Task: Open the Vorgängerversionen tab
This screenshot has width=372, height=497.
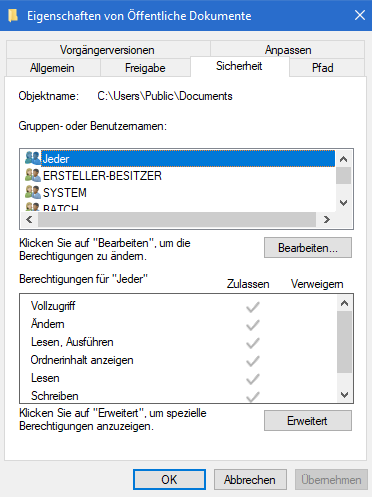Action: point(107,50)
